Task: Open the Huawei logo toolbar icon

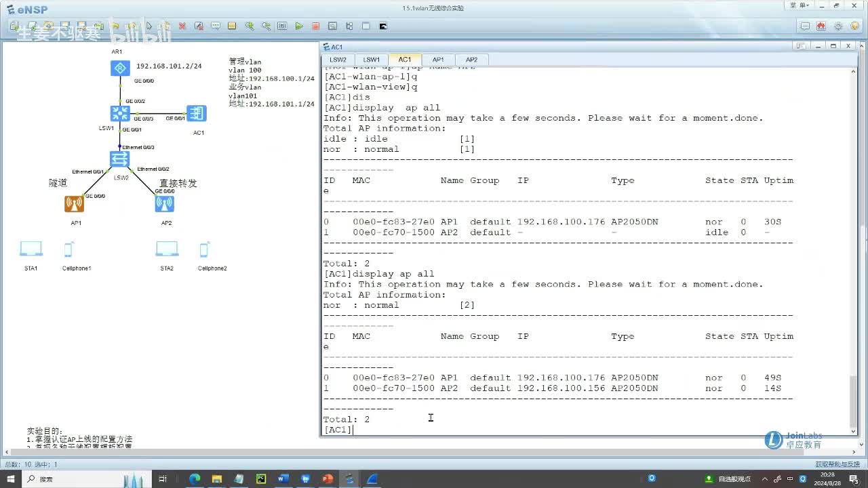Action: [821, 26]
